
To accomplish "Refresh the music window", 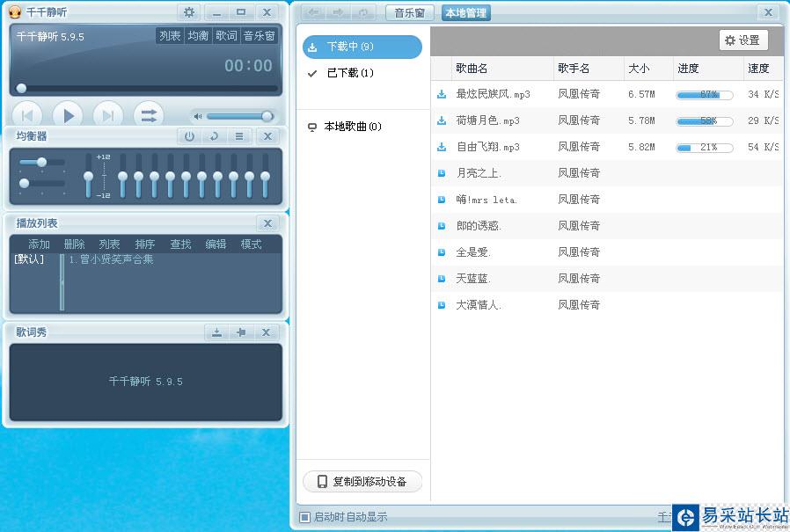I will (363, 12).
